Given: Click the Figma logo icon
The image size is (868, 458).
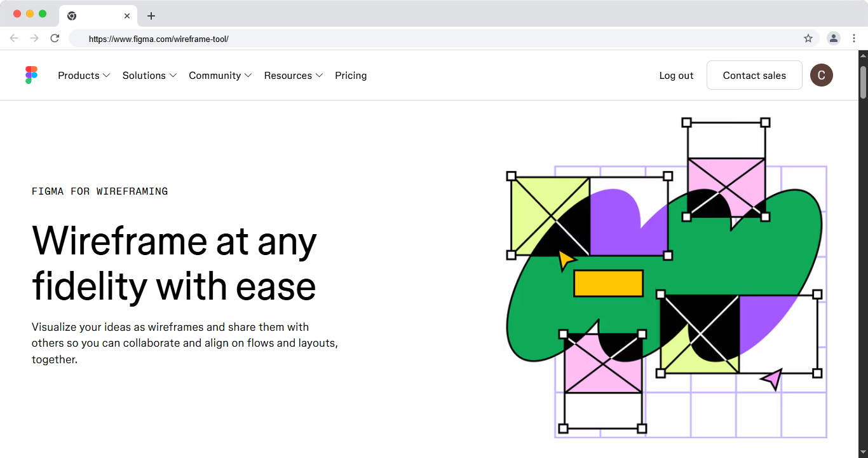Looking at the screenshot, I should [x=31, y=75].
